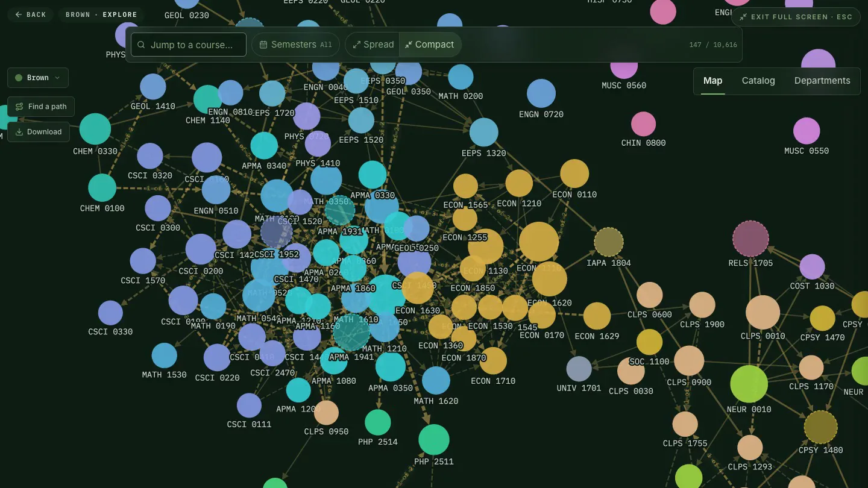Select the COST 1030 purple node
This screenshot has height=488, width=868.
[x=812, y=267]
